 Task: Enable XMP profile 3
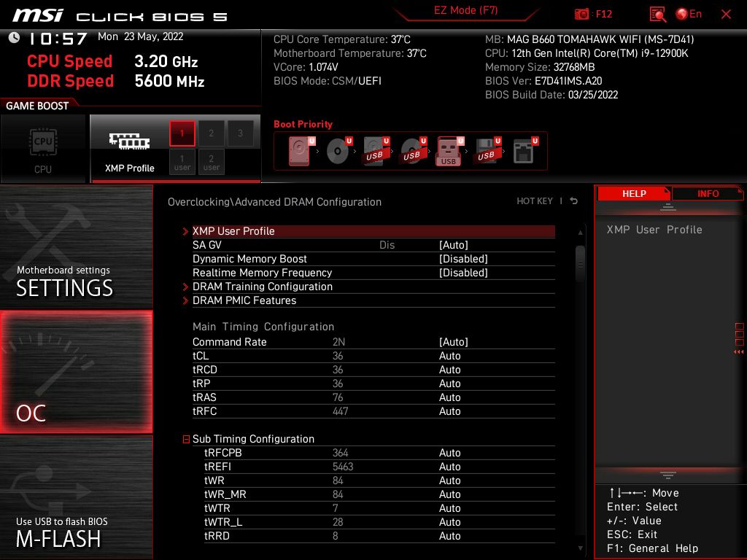[240, 133]
